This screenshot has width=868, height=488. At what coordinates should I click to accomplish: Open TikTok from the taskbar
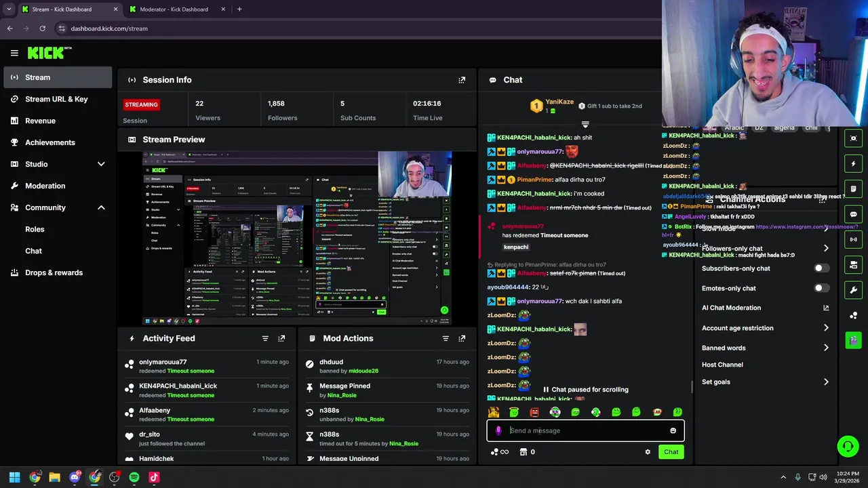tap(154, 477)
